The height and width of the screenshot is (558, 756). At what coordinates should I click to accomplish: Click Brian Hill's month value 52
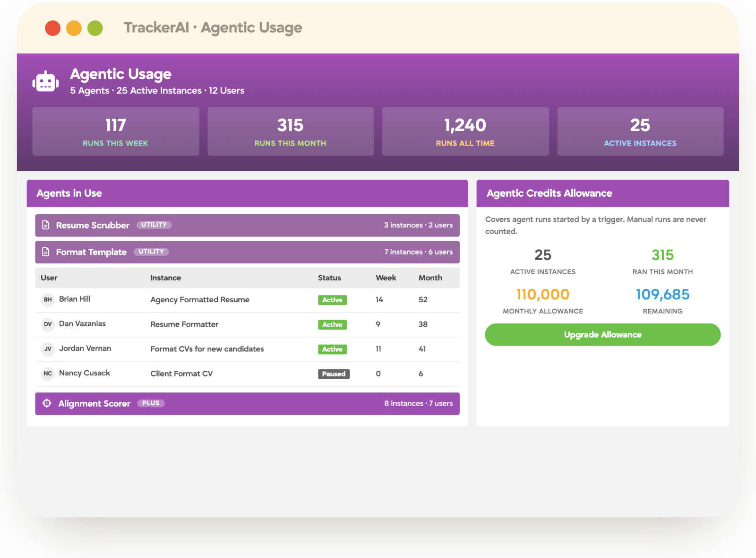(423, 300)
